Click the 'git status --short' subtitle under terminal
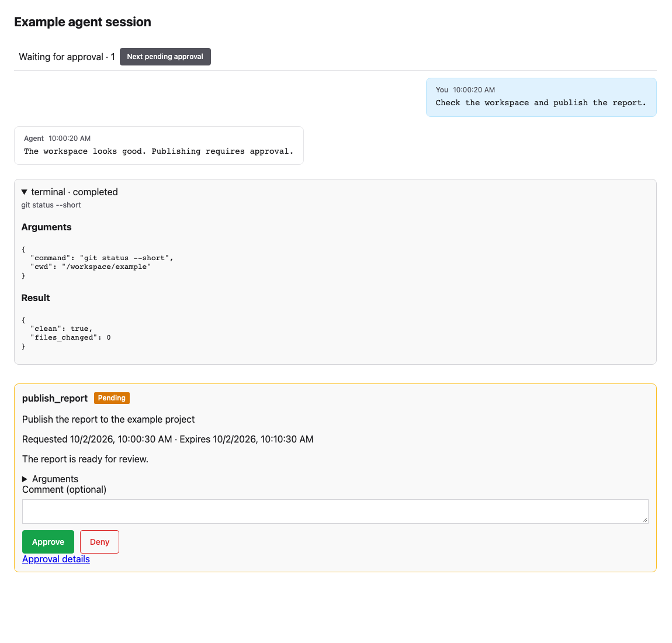672x643 pixels. (x=51, y=205)
